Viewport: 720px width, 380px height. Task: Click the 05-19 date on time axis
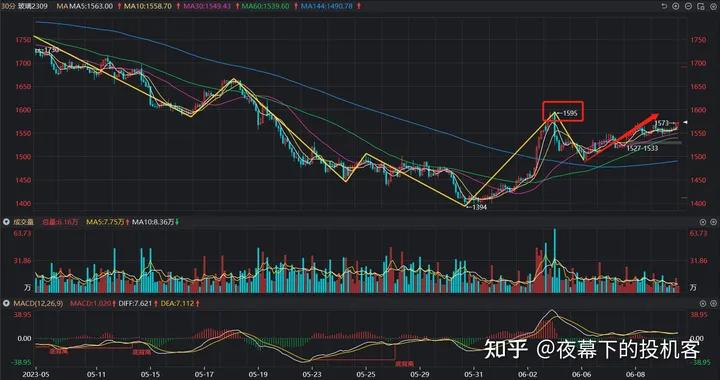258,375
